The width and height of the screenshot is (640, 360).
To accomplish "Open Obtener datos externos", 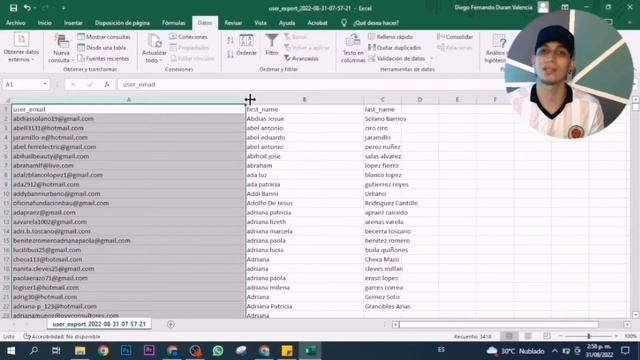I will click(21, 48).
